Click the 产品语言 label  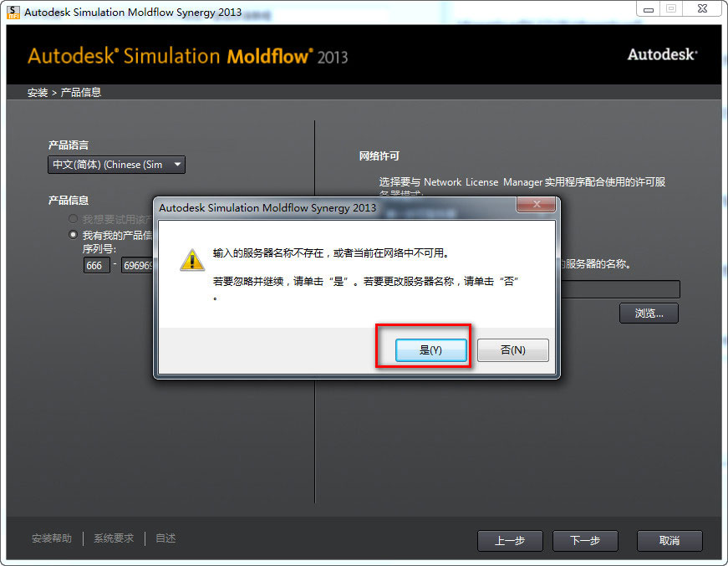coord(69,145)
